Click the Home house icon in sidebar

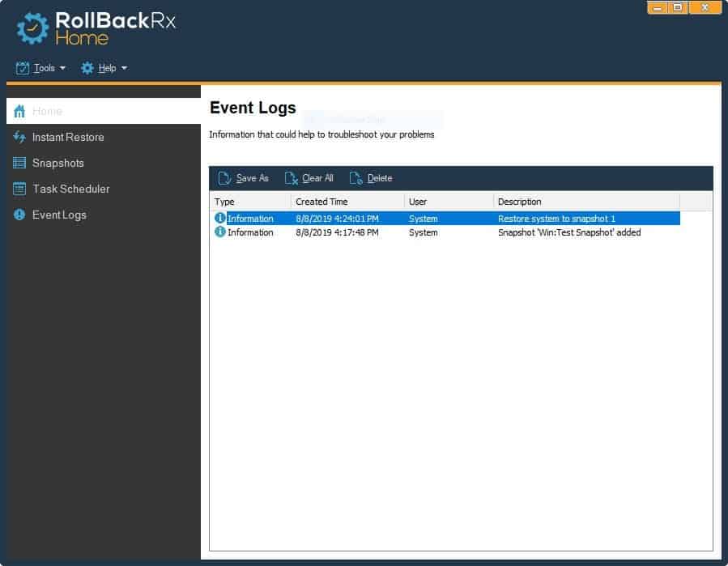pos(19,112)
